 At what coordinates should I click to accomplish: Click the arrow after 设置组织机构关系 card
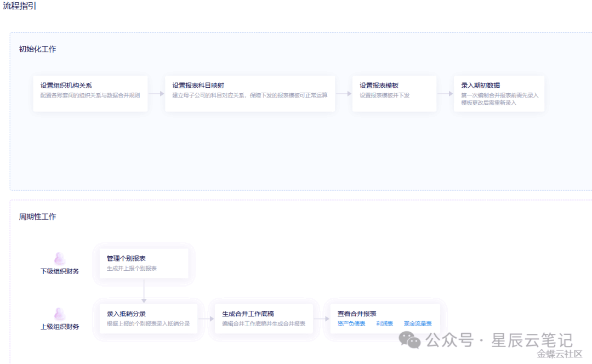pyautogui.click(x=156, y=94)
